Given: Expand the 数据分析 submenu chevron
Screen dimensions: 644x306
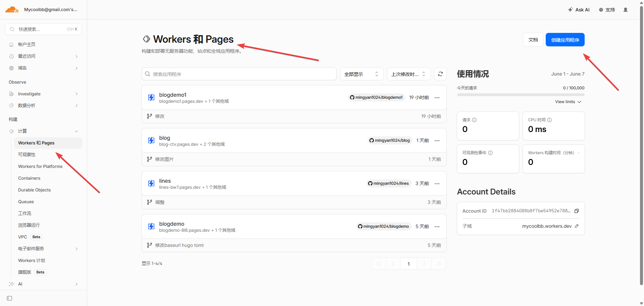Looking at the screenshot, I should (x=76, y=105).
